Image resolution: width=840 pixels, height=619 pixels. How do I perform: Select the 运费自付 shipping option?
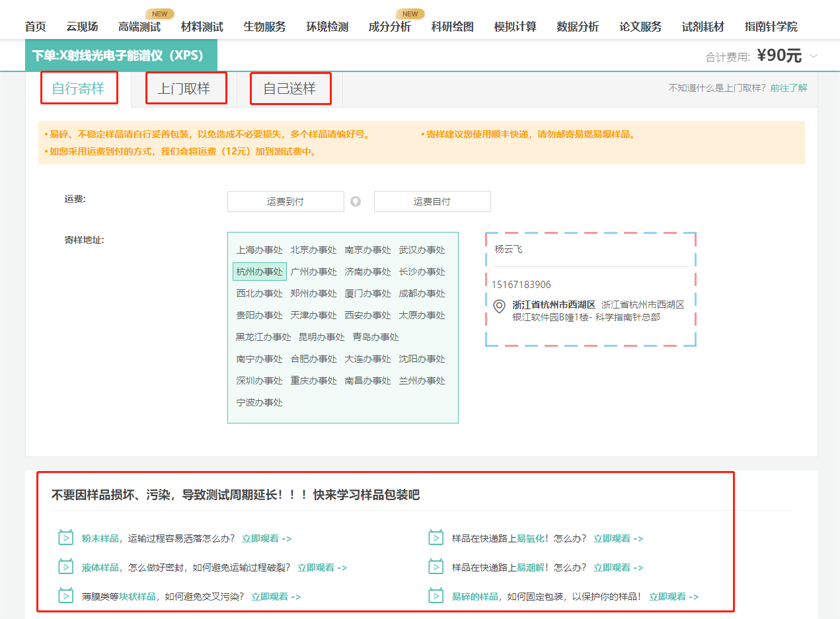tap(432, 201)
